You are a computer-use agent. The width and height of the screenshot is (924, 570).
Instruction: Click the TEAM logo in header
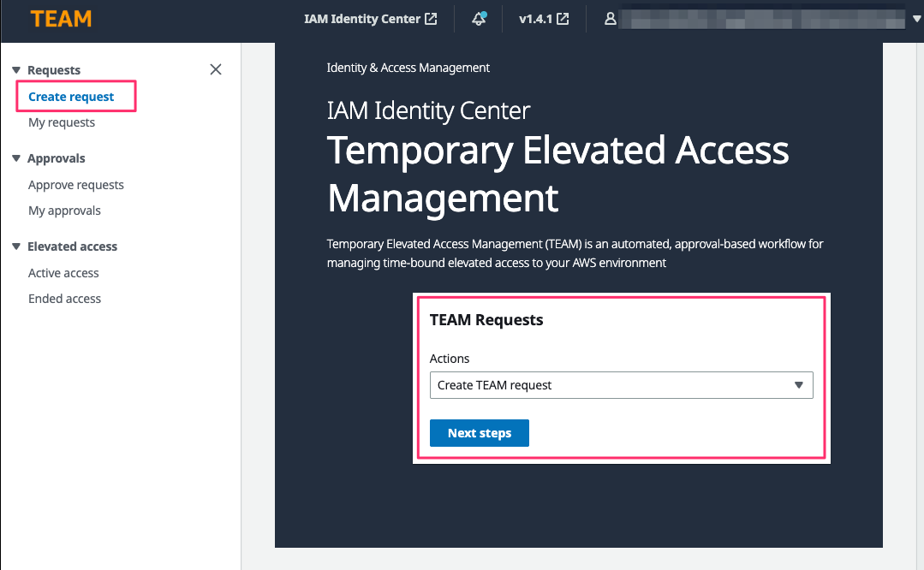click(x=61, y=19)
